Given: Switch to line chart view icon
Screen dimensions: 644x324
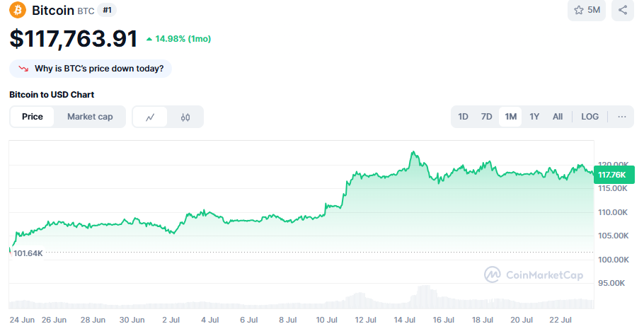Looking at the screenshot, I should pyautogui.click(x=150, y=117).
